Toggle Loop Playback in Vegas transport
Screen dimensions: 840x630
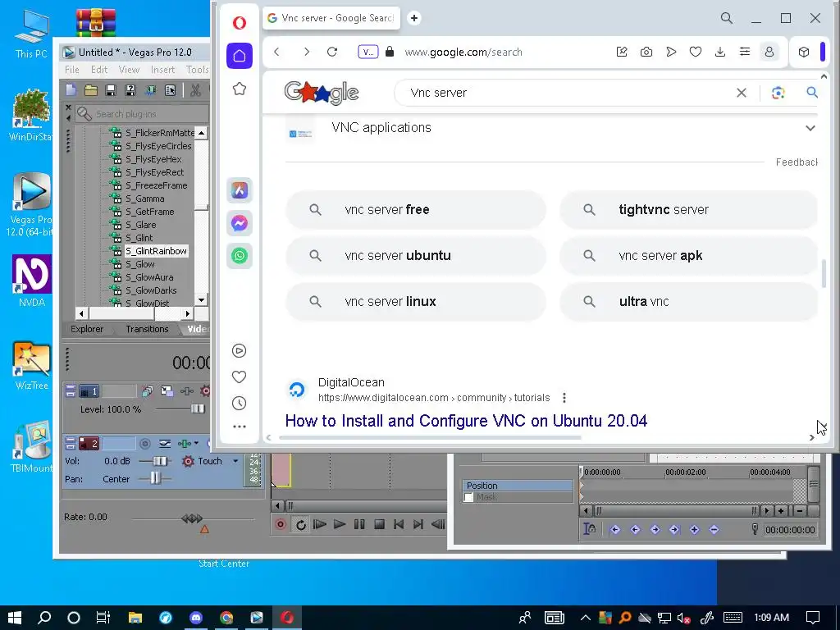[x=300, y=524]
